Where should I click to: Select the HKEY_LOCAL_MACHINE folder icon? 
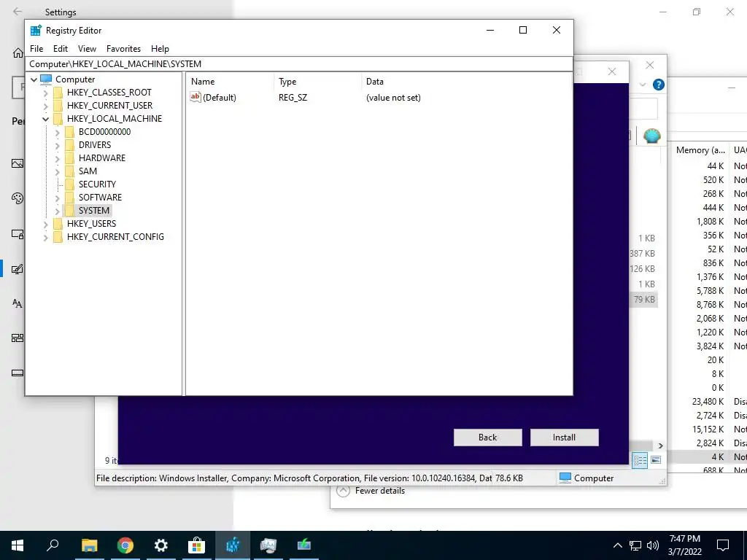click(x=58, y=119)
